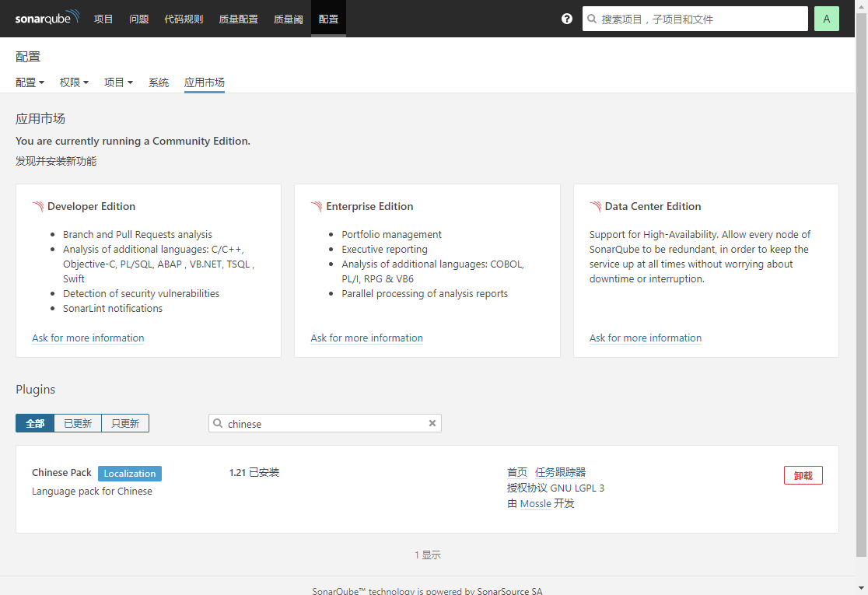Open 问题 in the top navigation
This screenshot has height=595, width=868.
[139, 19]
